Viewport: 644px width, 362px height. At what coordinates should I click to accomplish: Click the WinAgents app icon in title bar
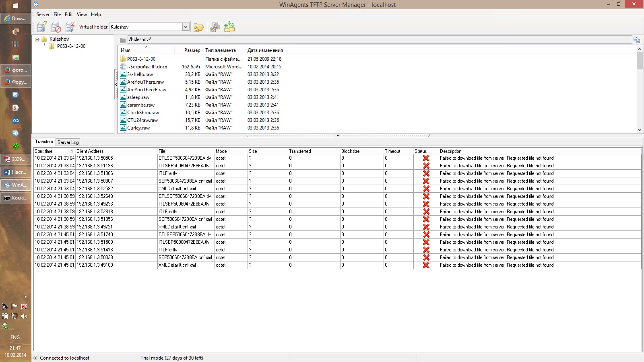tap(35, 4)
